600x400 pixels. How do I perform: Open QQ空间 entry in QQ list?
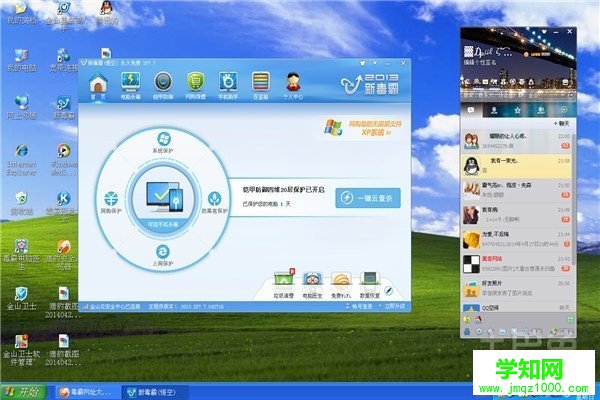[x=516, y=308]
